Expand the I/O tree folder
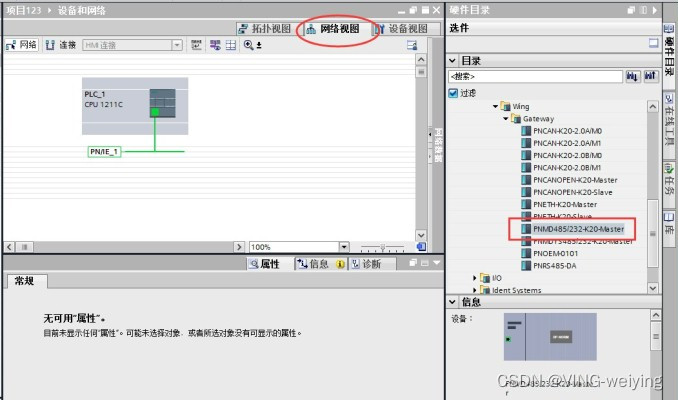This screenshot has width=678, height=400. pyautogui.click(x=474, y=278)
